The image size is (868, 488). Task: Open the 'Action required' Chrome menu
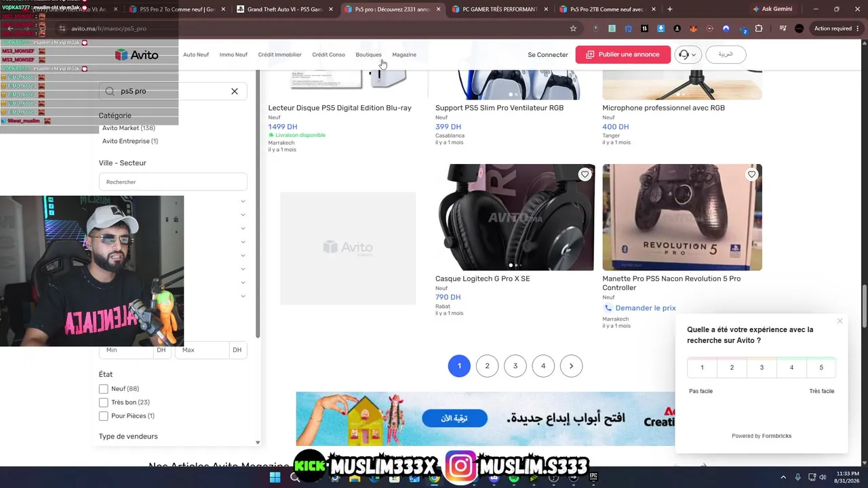coord(835,28)
